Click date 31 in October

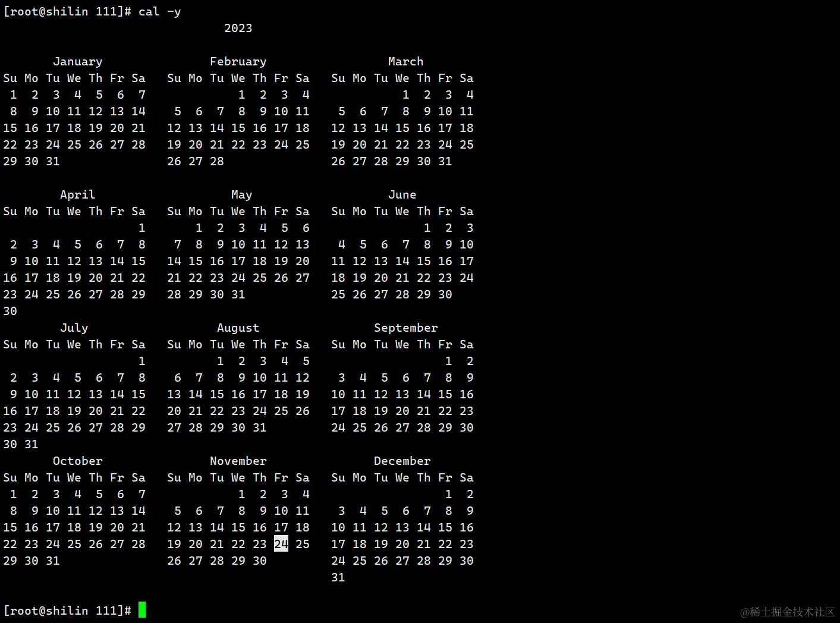[x=53, y=561]
